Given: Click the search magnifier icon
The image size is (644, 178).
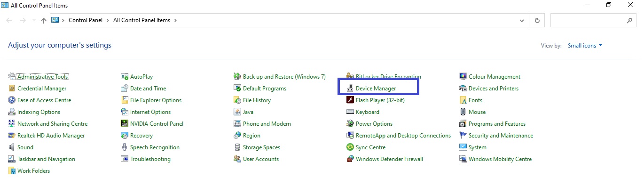Looking at the screenshot, I should point(630,21).
